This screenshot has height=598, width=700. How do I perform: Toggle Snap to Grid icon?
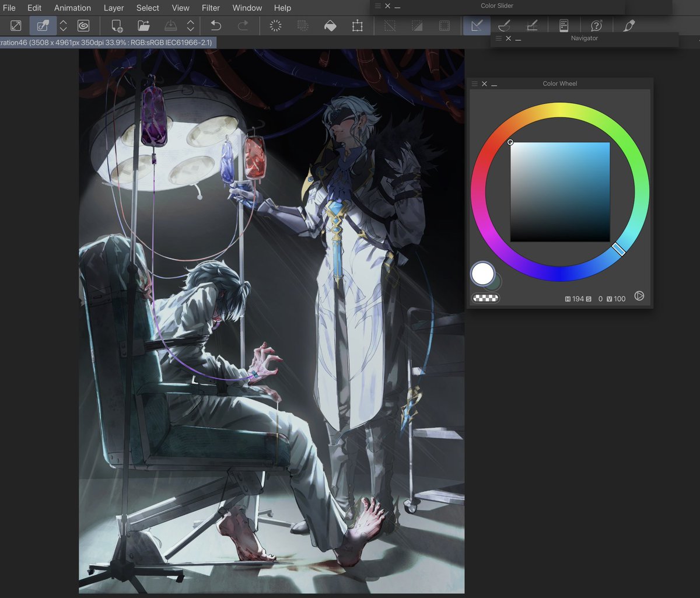tap(532, 26)
